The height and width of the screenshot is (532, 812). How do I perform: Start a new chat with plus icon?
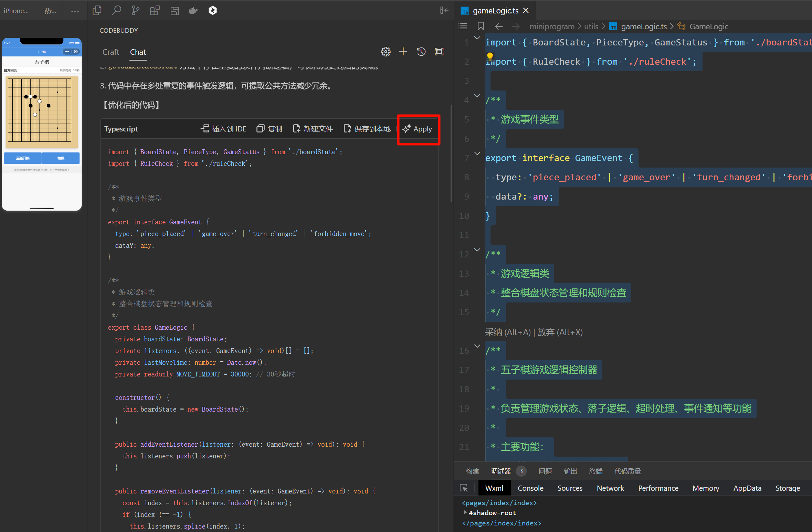coord(403,52)
